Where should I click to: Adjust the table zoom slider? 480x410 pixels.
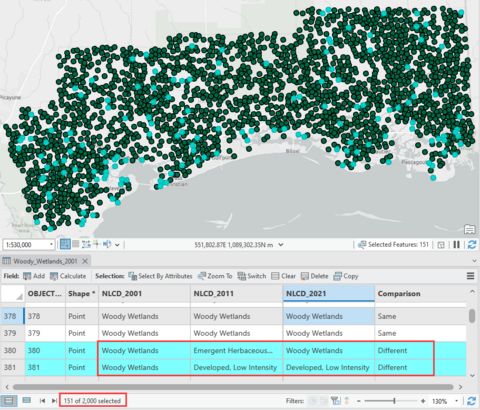[394, 401]
